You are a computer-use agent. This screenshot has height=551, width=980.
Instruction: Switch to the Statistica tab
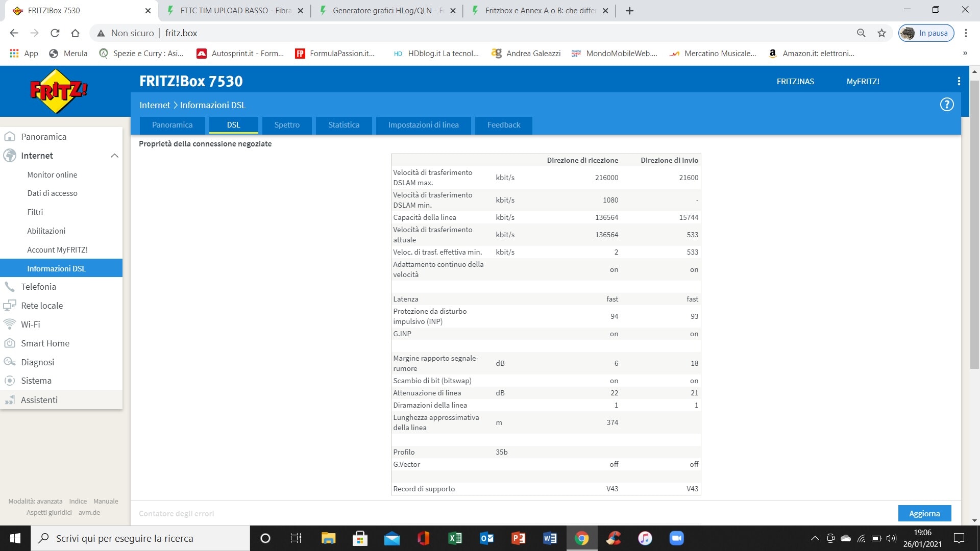pos(344,125)
